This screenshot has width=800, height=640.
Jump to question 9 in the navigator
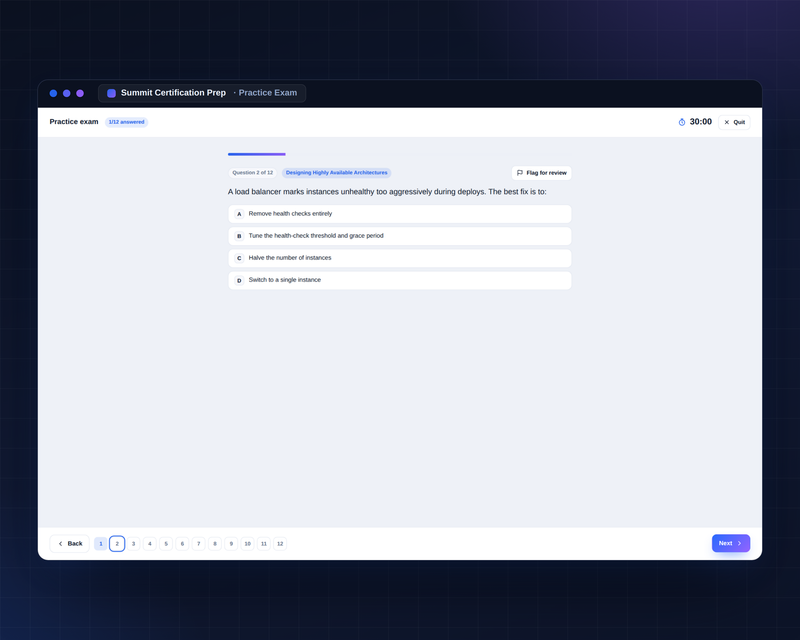[231, 544]
